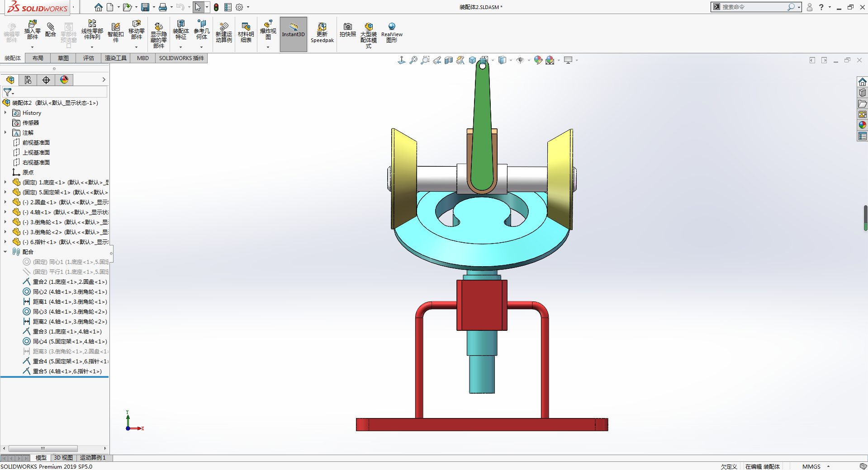
Task: Expand the History folder in the tree
Action: point(5,113)
